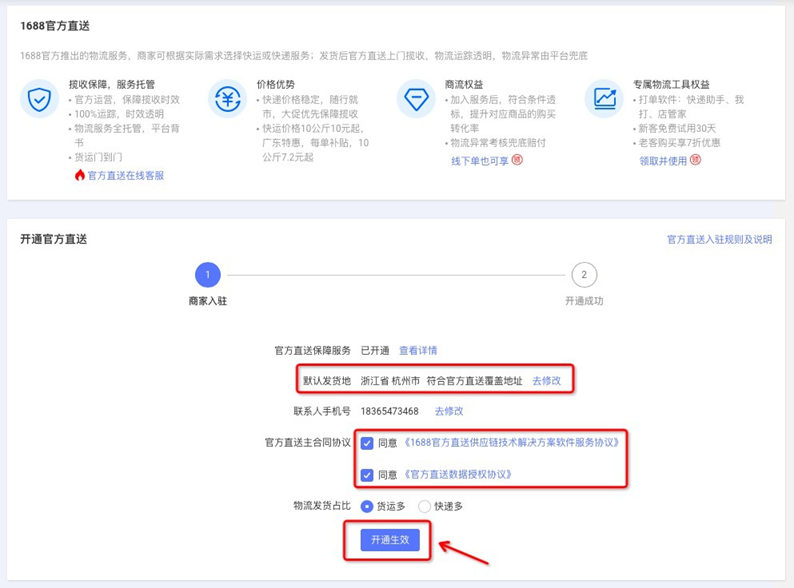Click the chart icon for 专属物流工具权益

coord(604,98)
